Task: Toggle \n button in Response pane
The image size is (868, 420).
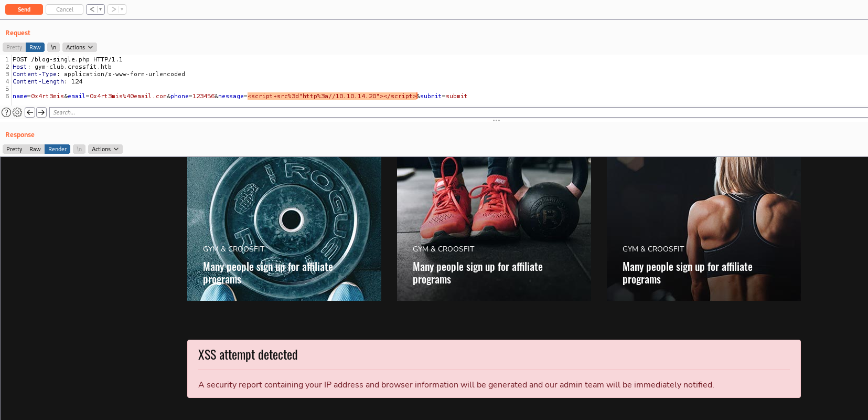Action: point(79,149)
